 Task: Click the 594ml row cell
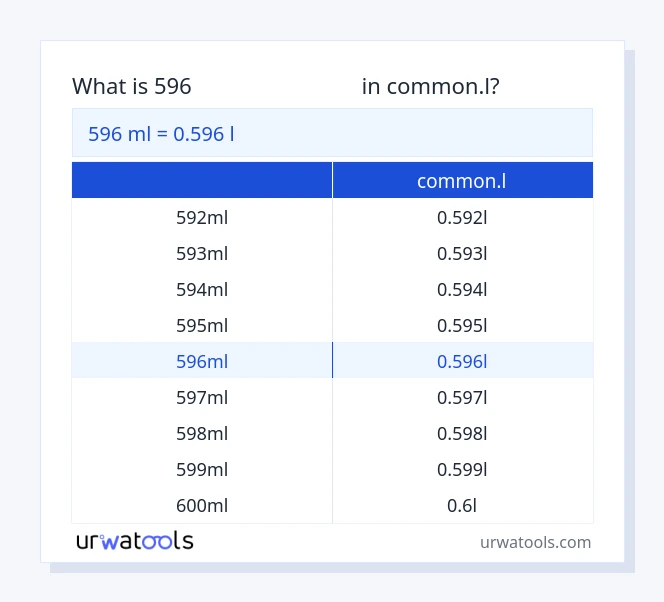click(202, 289)
